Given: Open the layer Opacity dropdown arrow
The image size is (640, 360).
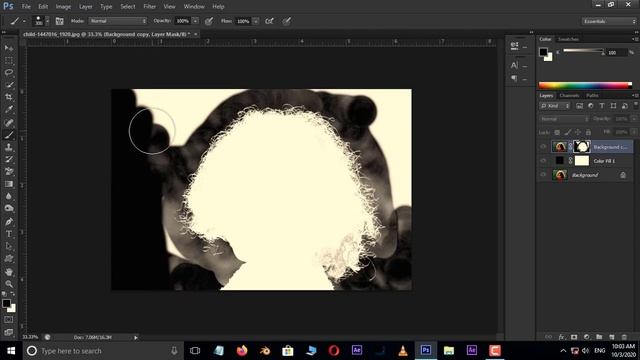Looking at the screenshot, I should tap(633, 119).
